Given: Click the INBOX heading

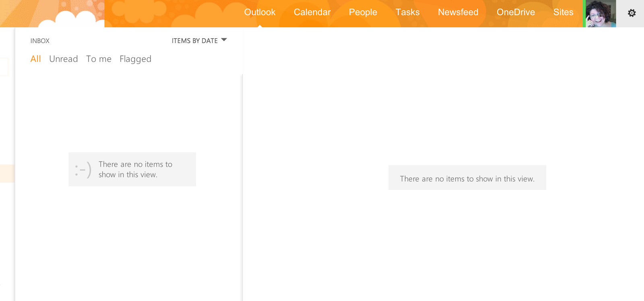Looking at the screenshot, I should coord(40,41).
